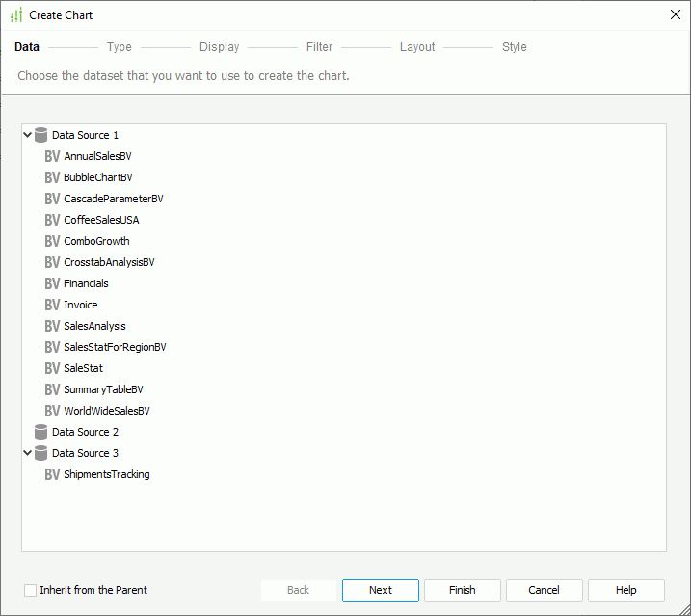The width and height of the screenshot is (691, 616).
Task: Pick the CoffeeSalesUSA dataset
Action: [101, 220]
